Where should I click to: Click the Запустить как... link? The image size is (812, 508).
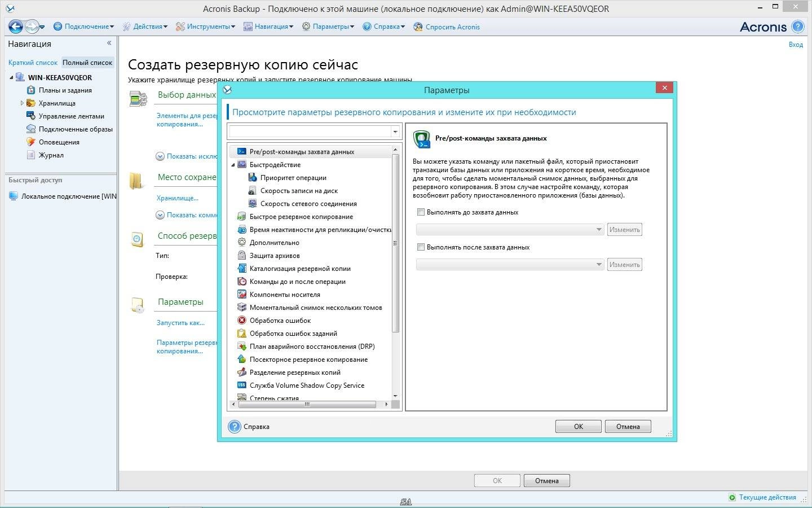click(180, 323)
